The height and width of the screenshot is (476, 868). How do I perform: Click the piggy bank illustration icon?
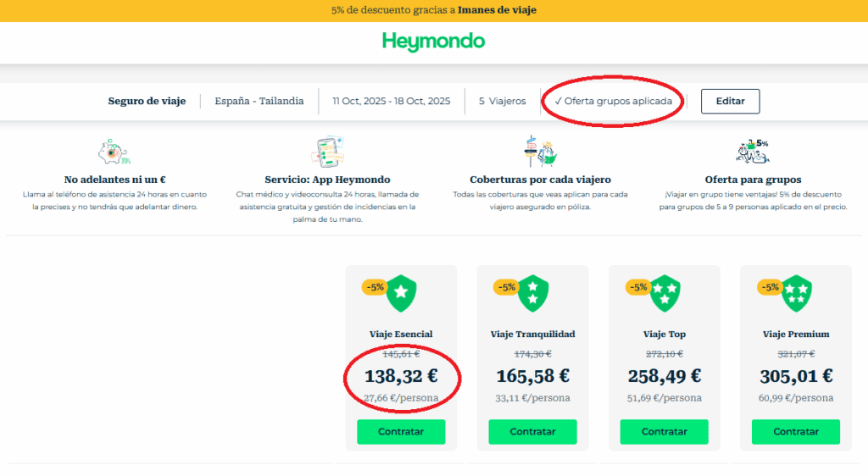pyautogui.click(x=114, y=152)
